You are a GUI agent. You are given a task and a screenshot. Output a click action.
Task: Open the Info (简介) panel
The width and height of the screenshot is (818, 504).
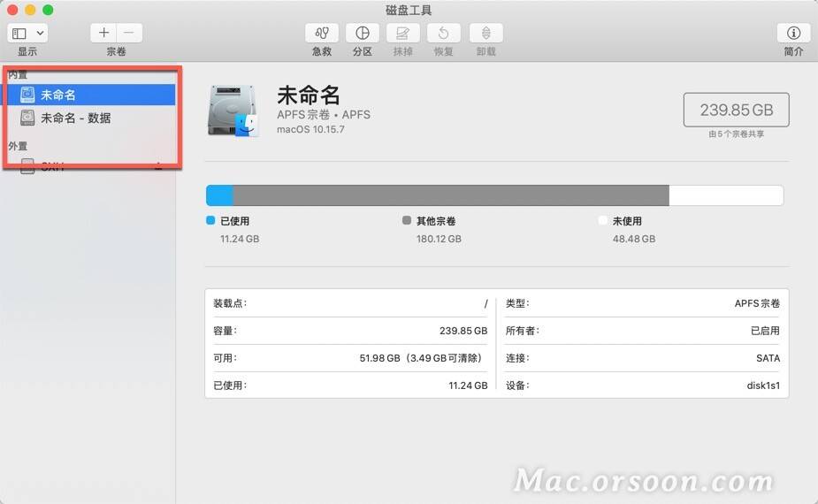click(x=793, y=33)
